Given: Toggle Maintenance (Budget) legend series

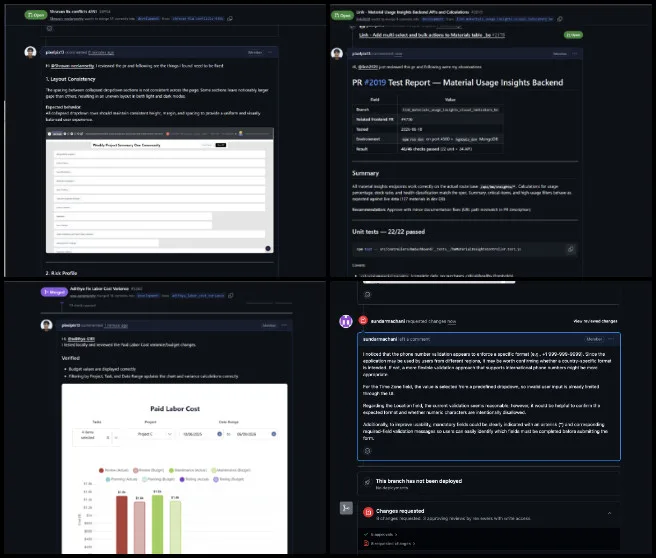Looking at the screenshot, I should pyautogui.click(x=231, y=470).
